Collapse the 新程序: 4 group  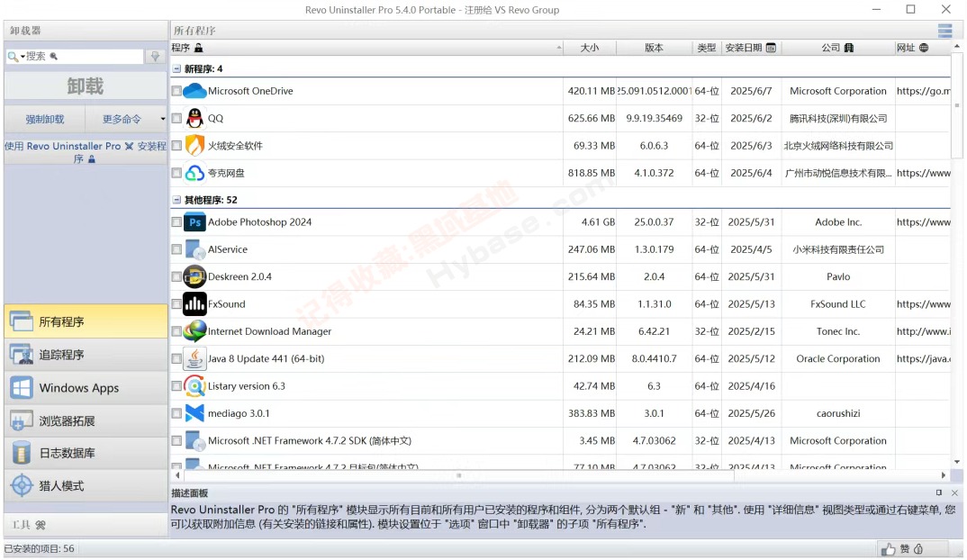pos(176,69)
